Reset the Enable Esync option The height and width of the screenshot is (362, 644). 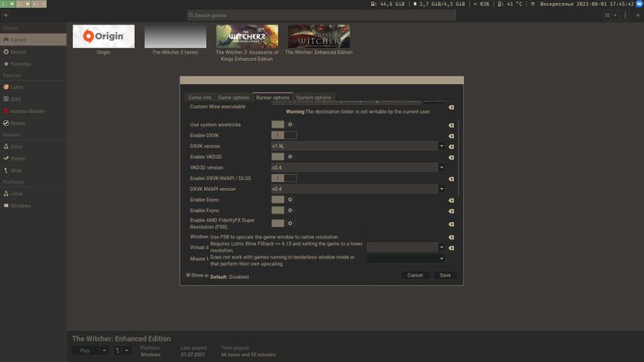[452, 200]
